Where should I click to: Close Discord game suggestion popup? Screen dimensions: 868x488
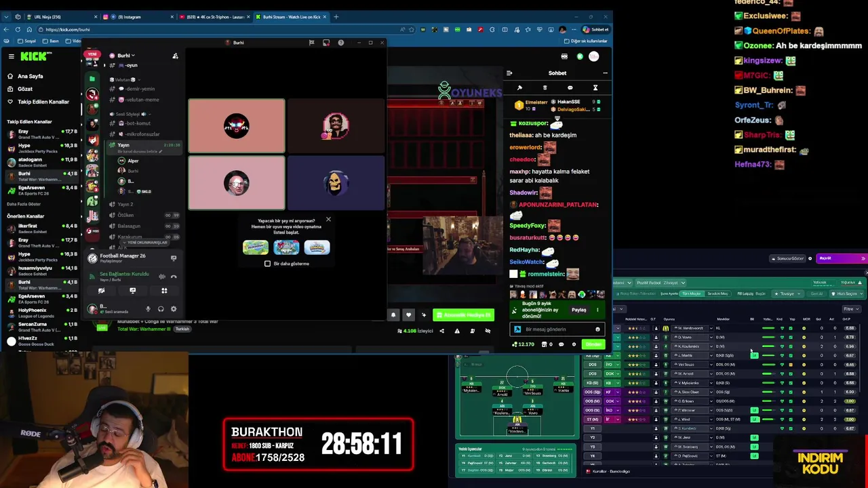[x=328, y=219]
